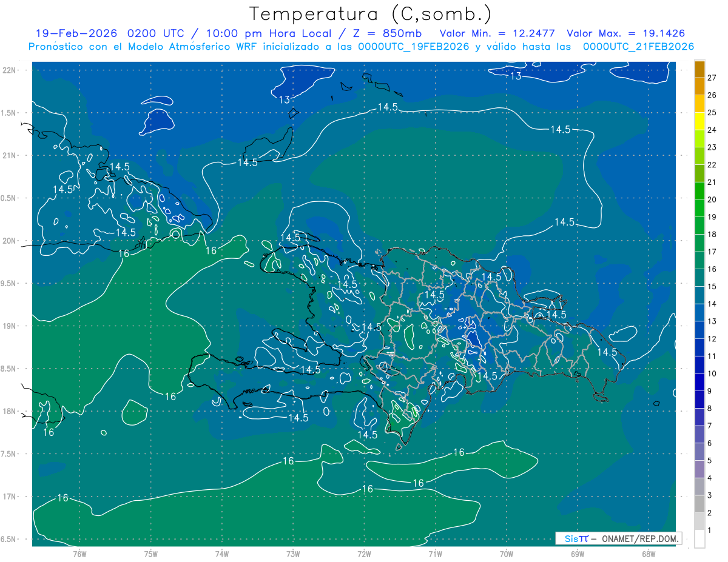Click the SisTT ONAMET/REP.DOM. logo box
The image size is (728, 562).
pyautogui.click(x=618, y=538)
